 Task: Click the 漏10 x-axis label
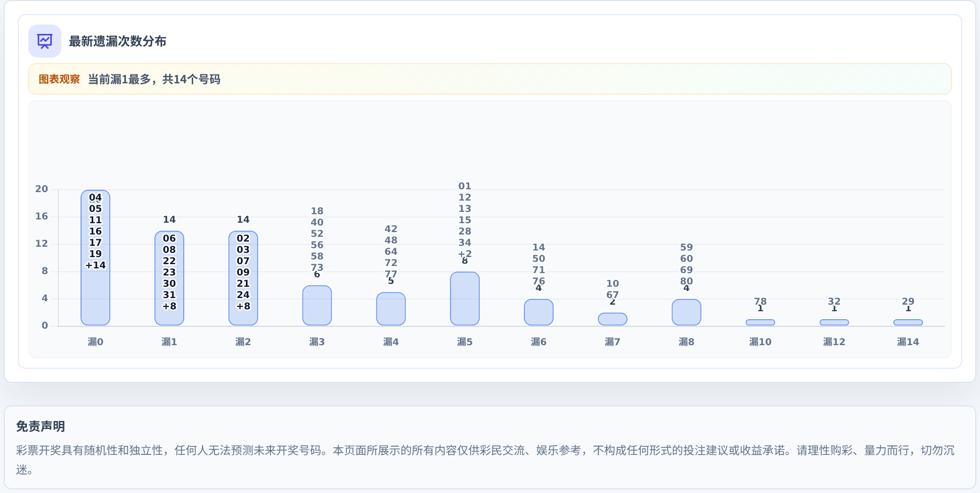tap(760, 342)
